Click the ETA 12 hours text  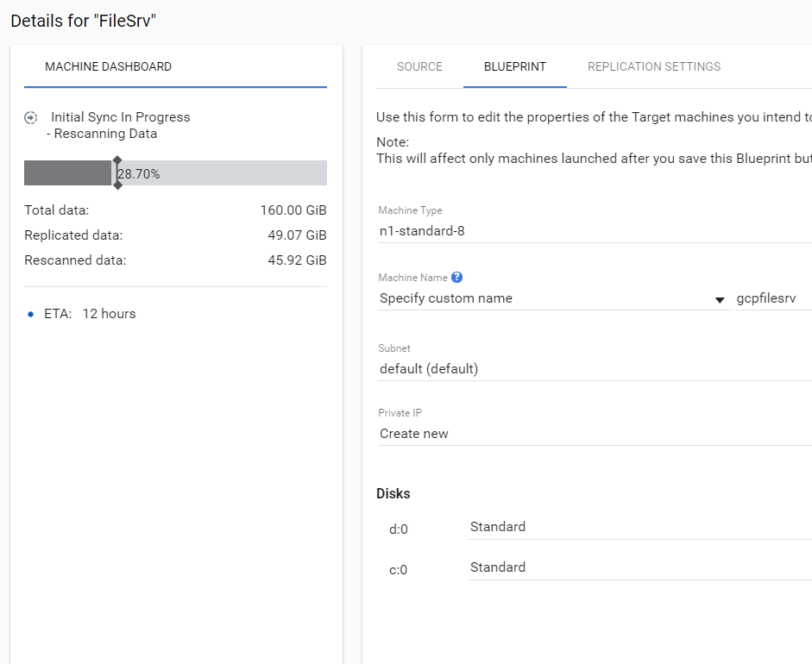(109, 314)
